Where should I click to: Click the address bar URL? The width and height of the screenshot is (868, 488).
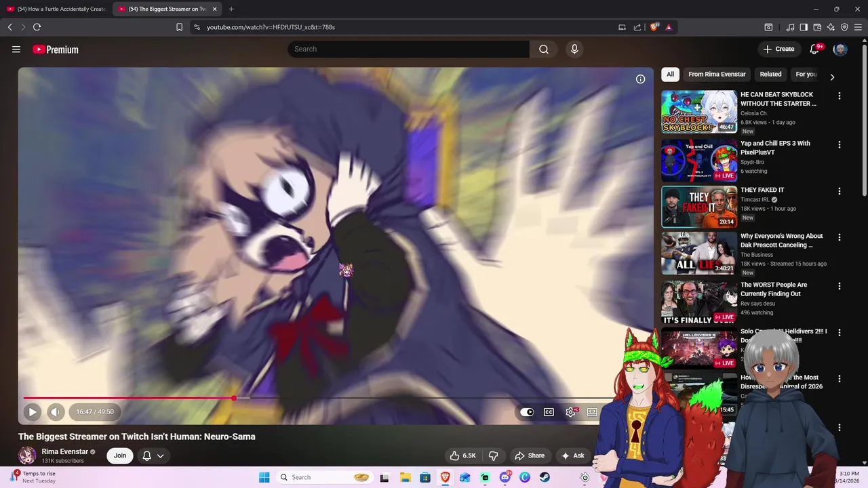271,27
